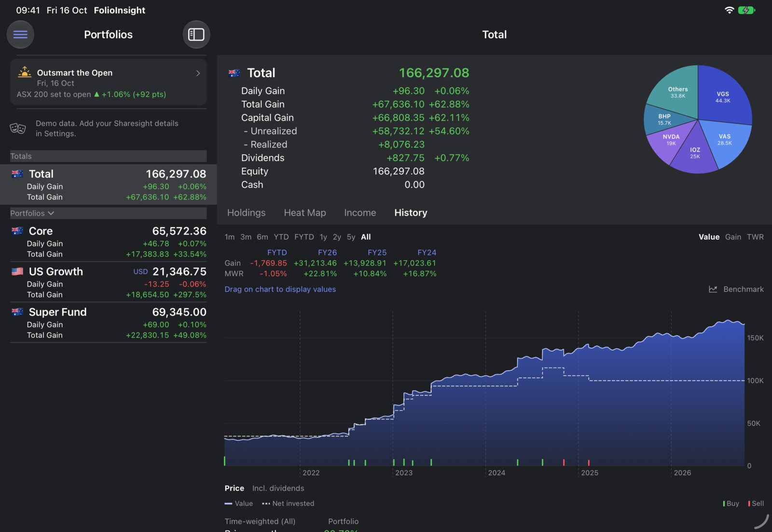Open the Super Fund portfolio

tap(109, 323)
